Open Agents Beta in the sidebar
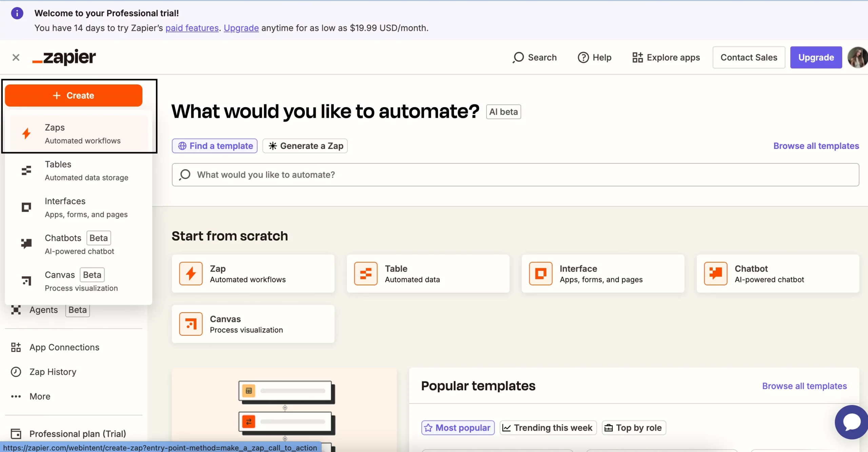 tap(74, 310)
